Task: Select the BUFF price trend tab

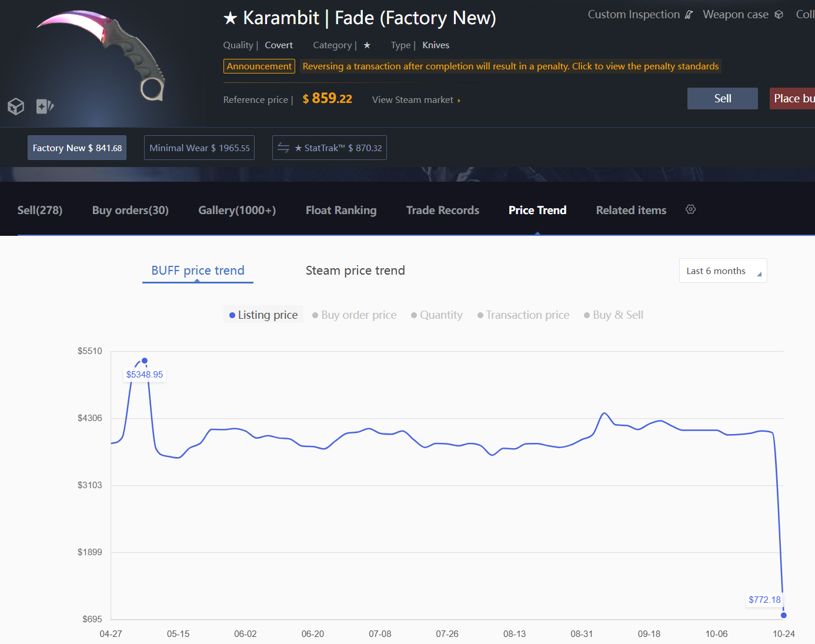Action: (x=198, y=271)
